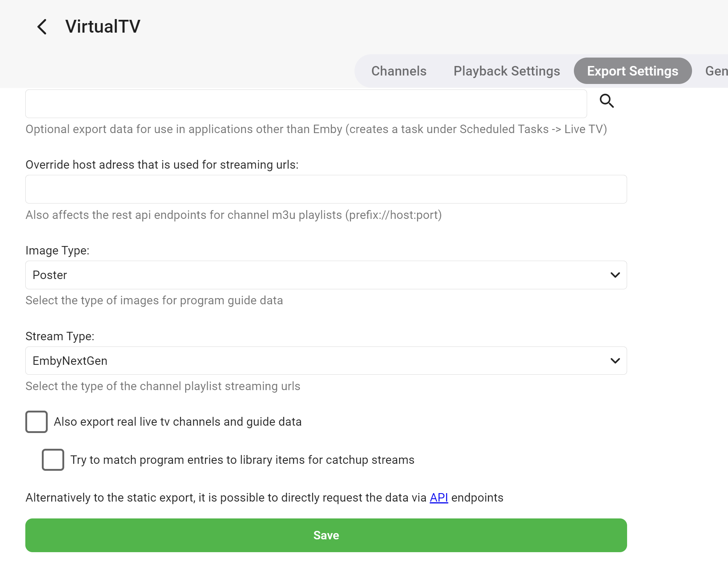Viewport: 728px width, 587px height.
Task: Click the back arrow next to VirtualTV
Action: (x=42, y=27)
